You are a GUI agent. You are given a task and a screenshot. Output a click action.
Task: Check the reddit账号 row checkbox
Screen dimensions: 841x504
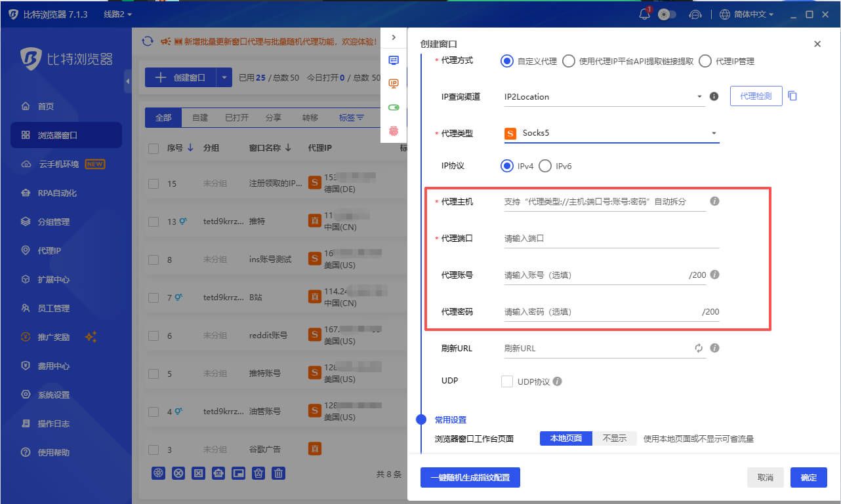154,336
